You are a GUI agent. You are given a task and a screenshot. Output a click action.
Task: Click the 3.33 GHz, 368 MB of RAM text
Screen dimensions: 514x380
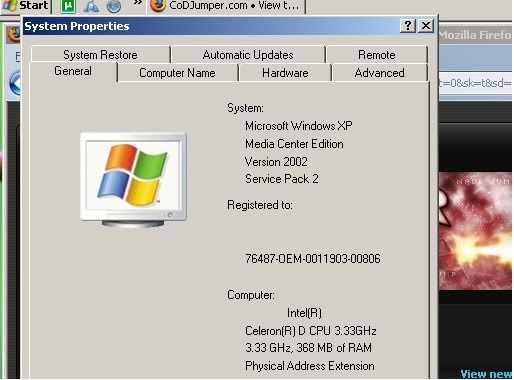pyautogui.click(x=308, y=348)
